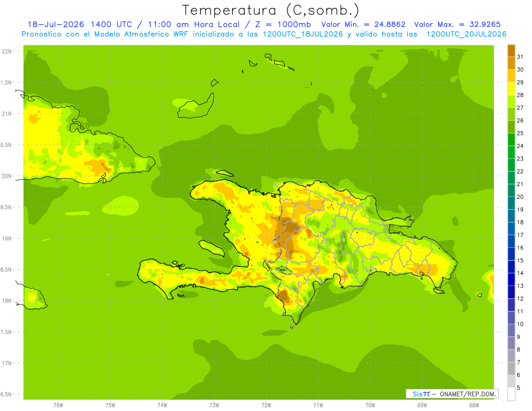Pick the orange swatch between legend 30 and 31

[x=511, y=63]
